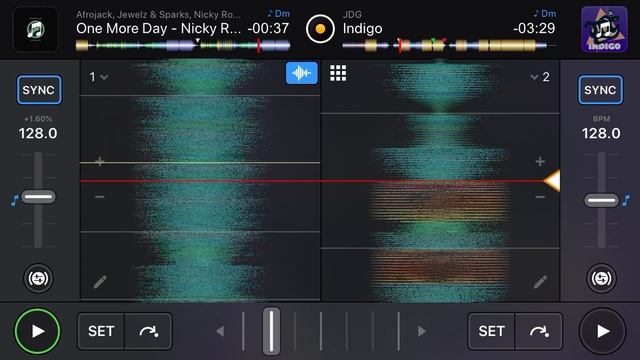Click the +1.60% pitch label
Image resolution: width=640 pixels, height=360 pixels.
coord(38,119)
